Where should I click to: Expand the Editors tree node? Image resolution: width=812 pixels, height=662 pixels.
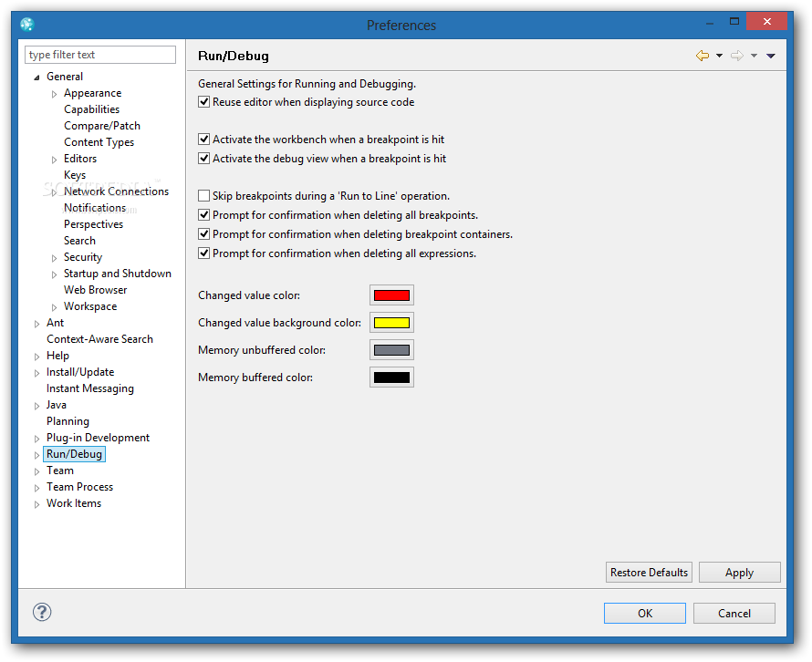pos(55,160)
